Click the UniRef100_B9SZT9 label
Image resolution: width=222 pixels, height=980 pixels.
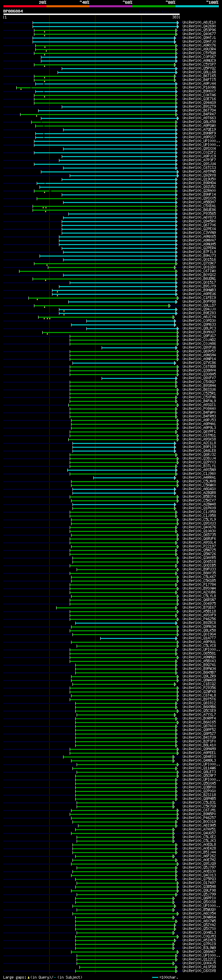(x=199, y=106)
